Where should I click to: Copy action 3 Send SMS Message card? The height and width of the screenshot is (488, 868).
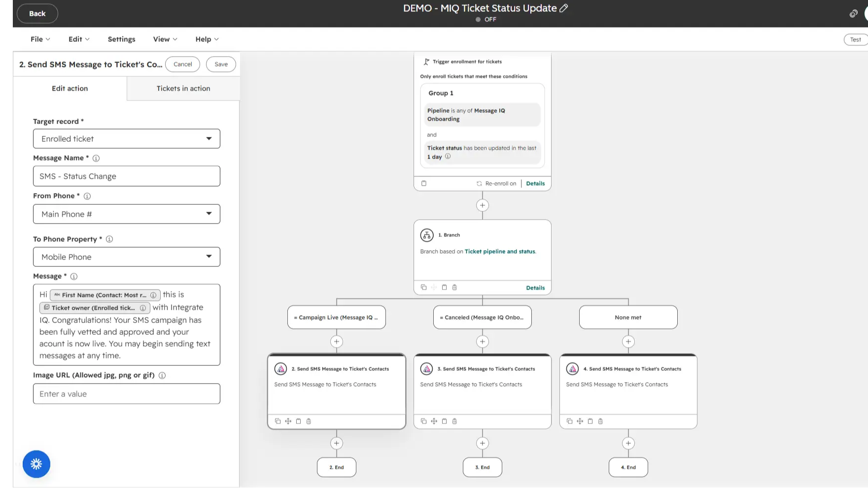[x=423, y=421]
